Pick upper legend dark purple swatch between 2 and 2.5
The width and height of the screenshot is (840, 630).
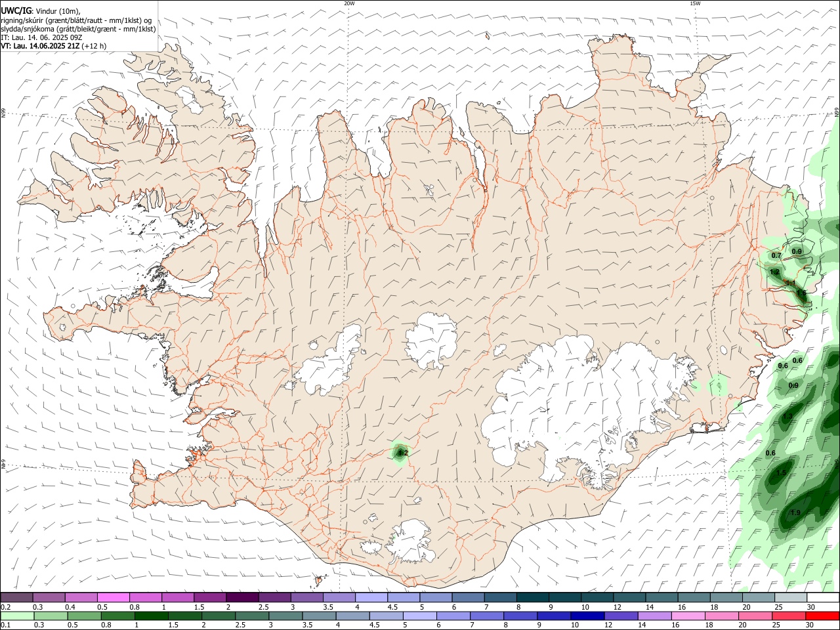242,597
